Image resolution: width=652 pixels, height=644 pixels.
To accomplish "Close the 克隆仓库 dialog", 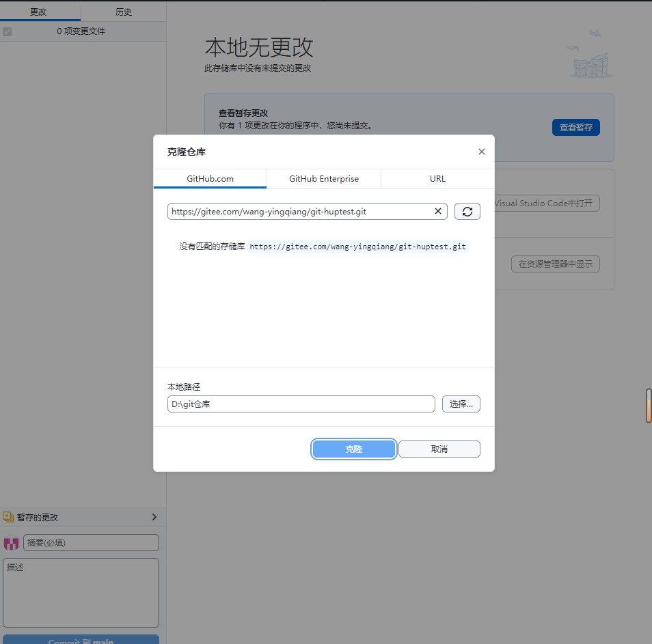I will coord(481,152).
